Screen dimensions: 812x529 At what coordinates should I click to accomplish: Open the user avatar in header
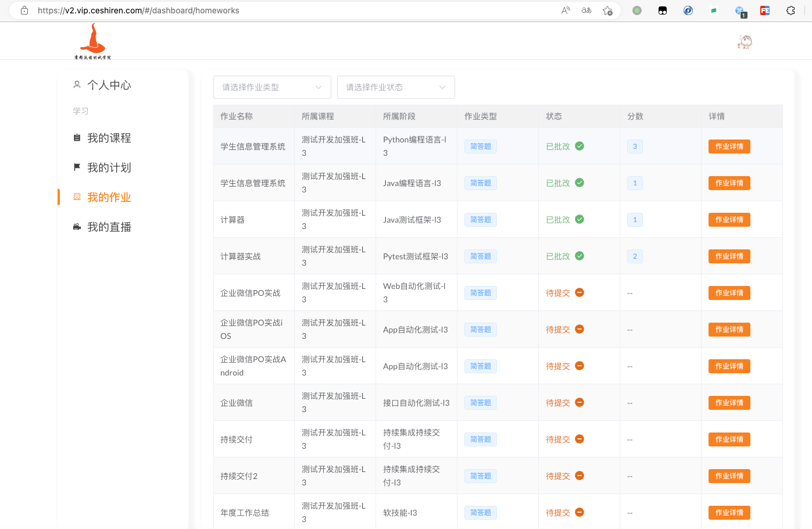coord(745,42)
